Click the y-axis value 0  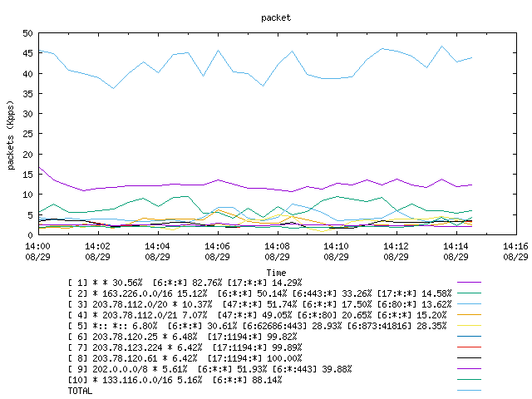click(31, 235)
